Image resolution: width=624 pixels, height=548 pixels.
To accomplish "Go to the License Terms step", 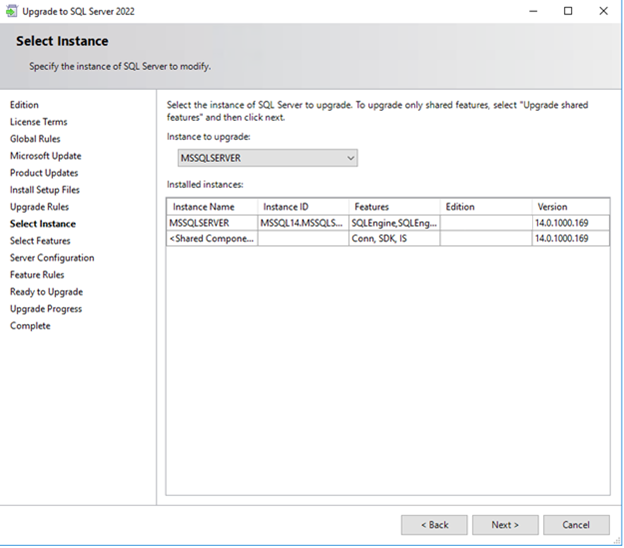I will click(x=39, y=122).
